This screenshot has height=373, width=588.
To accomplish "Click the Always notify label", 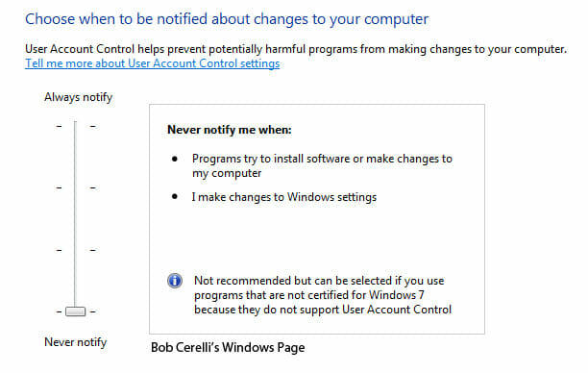I will (x=79, y=97).
